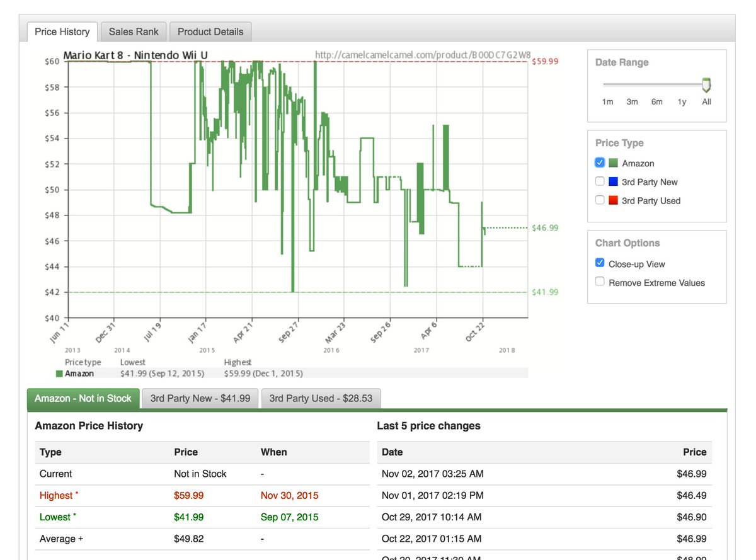Click the Nov 01, 2017 02:19 PM entry
Viewport: 756px width, 560px height.
tap(433, 496)
